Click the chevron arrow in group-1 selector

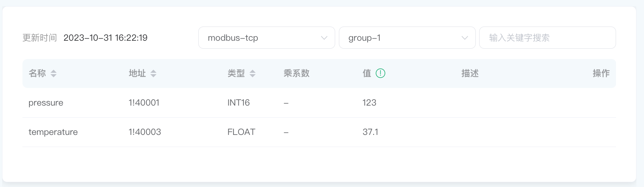(x=465, y=38)
